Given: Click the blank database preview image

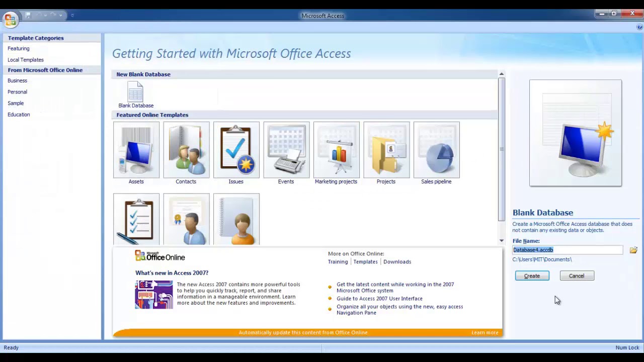Looking at the screenshot, I should tap(575, 133).
